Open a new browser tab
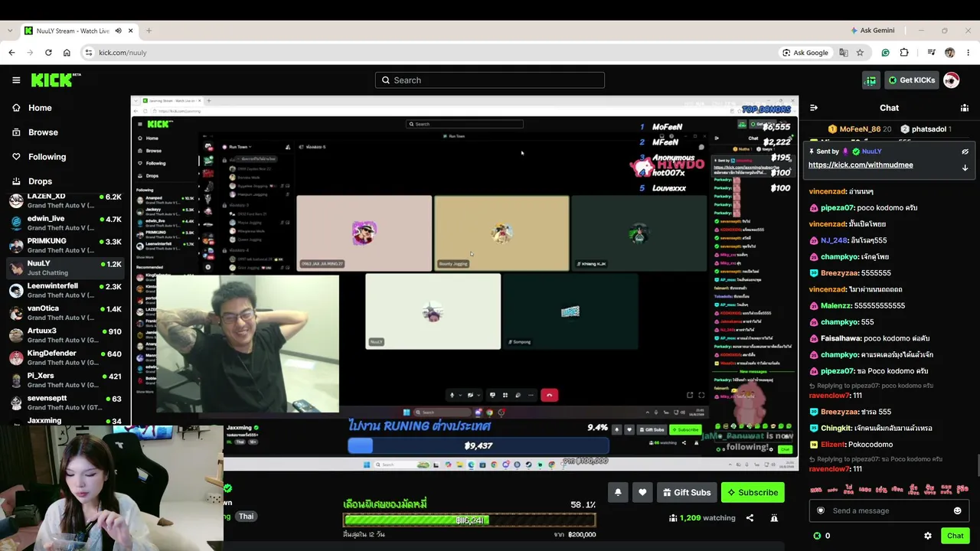The image size is (980, 551). click(149, 31)
